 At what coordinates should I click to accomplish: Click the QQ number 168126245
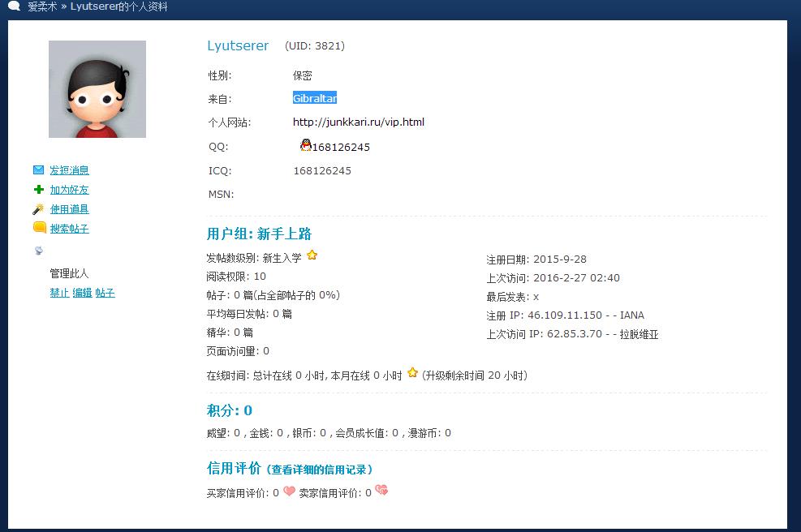[x=341, y=147]
